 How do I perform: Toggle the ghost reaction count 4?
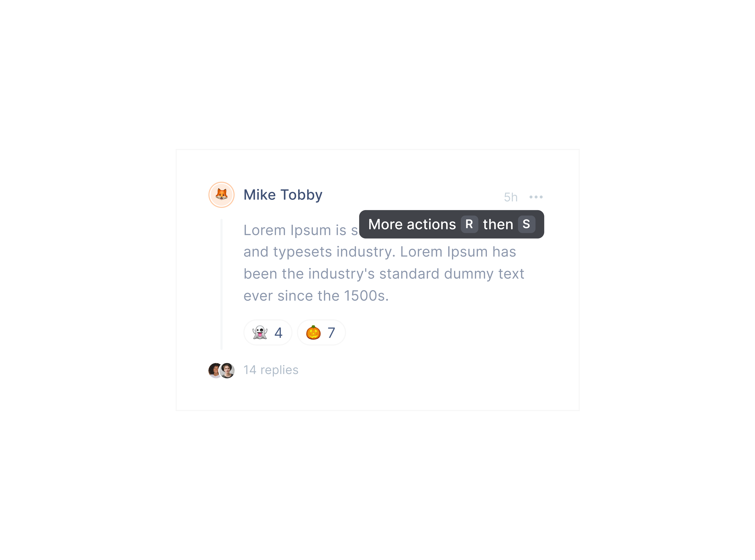(x=278, y=333)
